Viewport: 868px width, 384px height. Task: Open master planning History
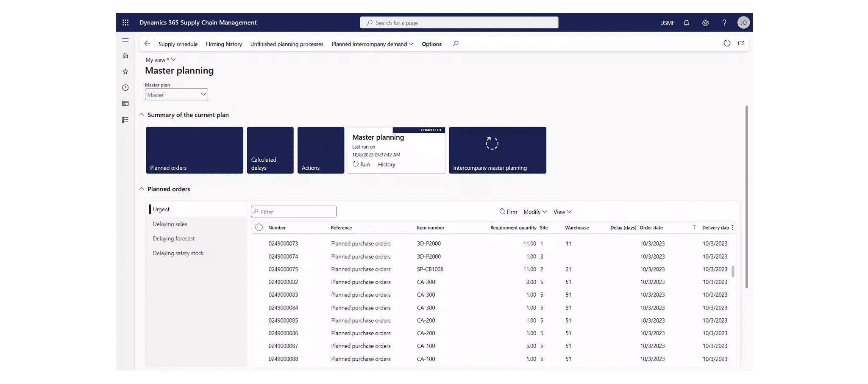click(387, 164)
